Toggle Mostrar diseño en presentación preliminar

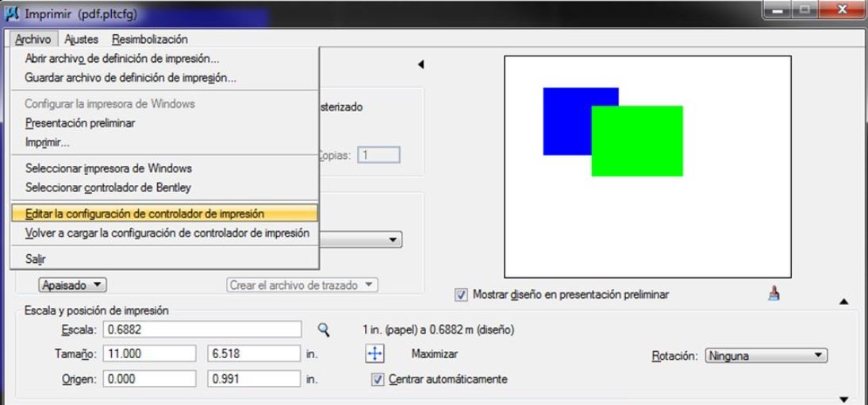click(460, 295)
